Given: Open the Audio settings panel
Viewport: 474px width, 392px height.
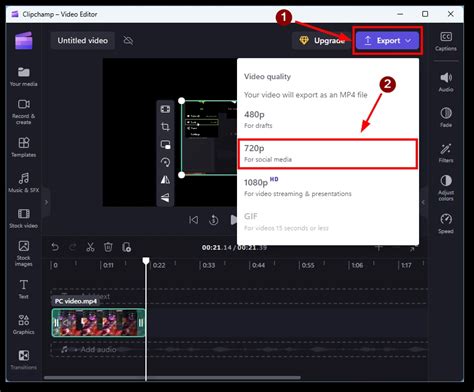Looking at the screenshot, I should pyautogui.click(x=446, y=82).
